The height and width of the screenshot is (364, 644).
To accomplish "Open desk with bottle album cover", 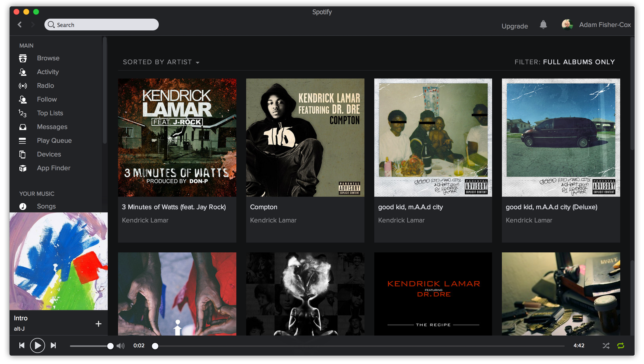I will coord(561,294).
